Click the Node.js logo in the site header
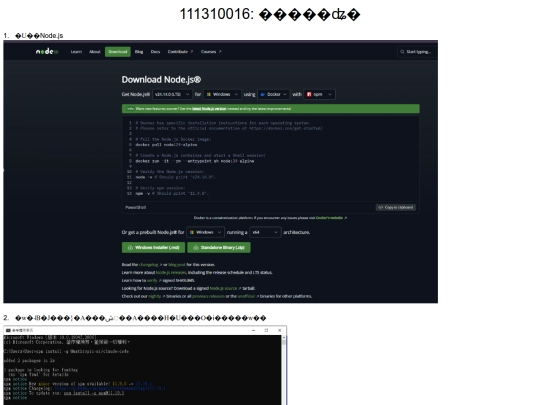Image resolution: width=540 pixels, height=405 pixels. click(47, 52)
